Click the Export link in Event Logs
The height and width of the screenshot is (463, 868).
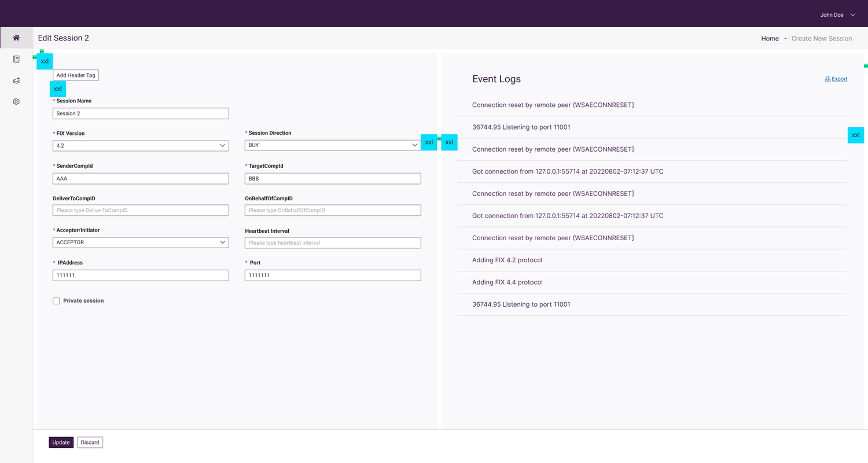[839, 79]
